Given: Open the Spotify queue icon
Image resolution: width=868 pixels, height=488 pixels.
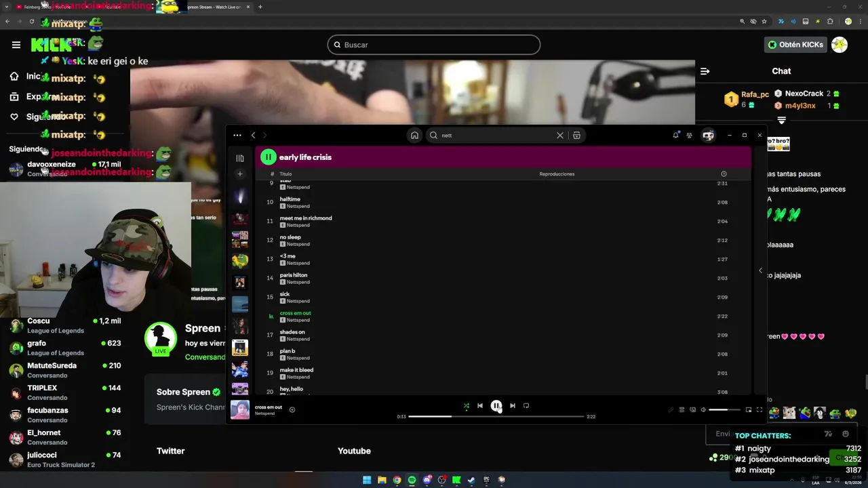Looking at the screenshot, I should pos(682,409).
